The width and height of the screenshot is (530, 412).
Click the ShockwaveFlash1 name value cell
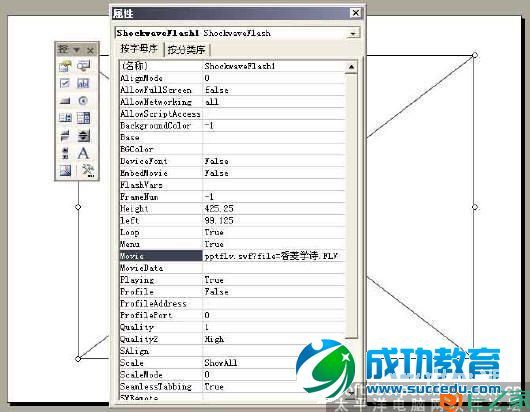point(274,66)
